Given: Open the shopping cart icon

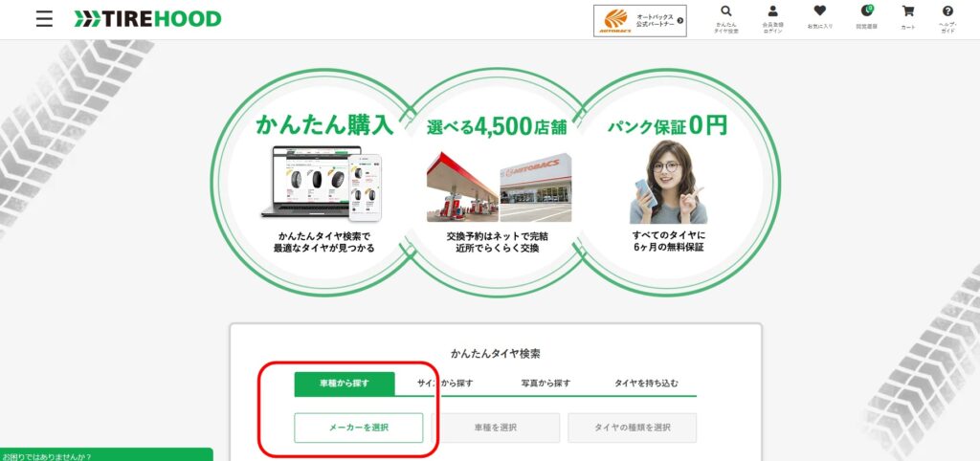Looking at the screenshot, I should pos(908,11).
